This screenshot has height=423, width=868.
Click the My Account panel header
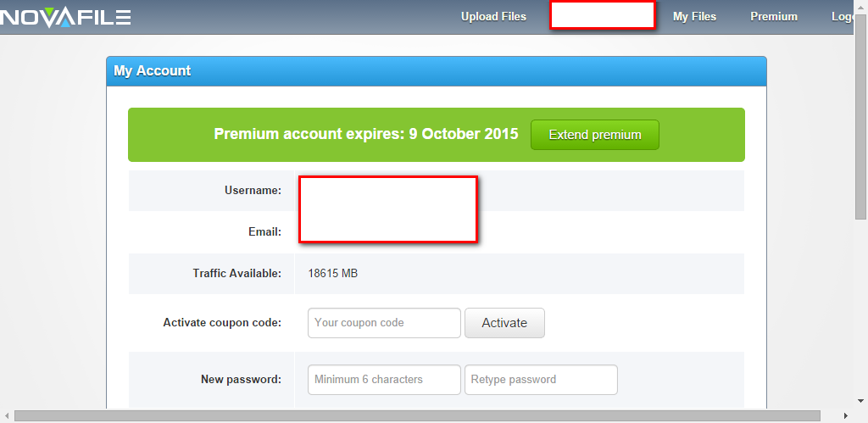pyautogui.click(x=436, y=71)
